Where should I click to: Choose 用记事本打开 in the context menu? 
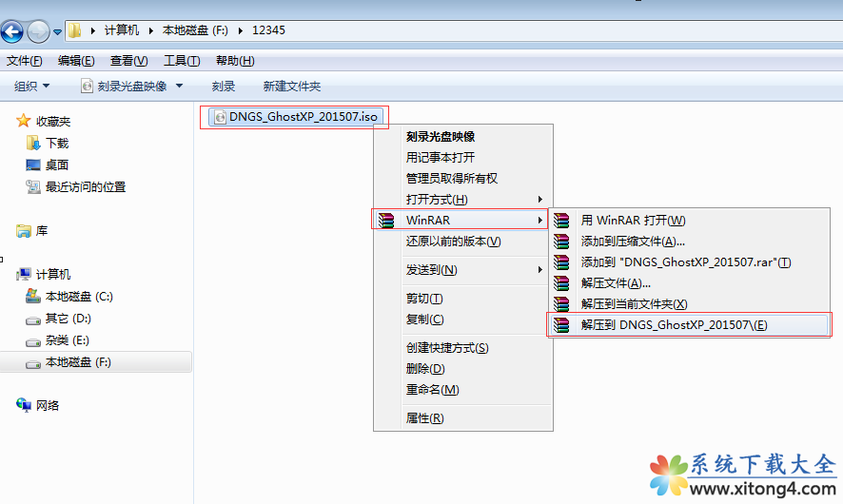[x=441, y=158]
